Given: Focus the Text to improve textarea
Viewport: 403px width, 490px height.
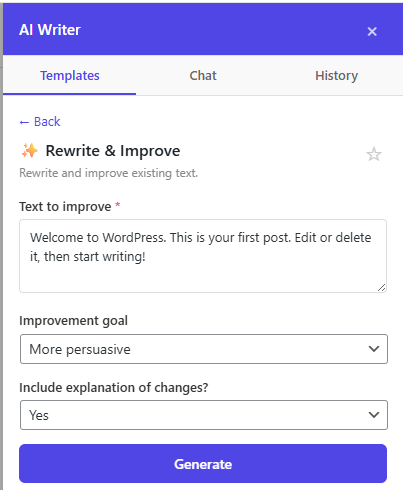Looking at the screenshot, I should pos(203,256).
